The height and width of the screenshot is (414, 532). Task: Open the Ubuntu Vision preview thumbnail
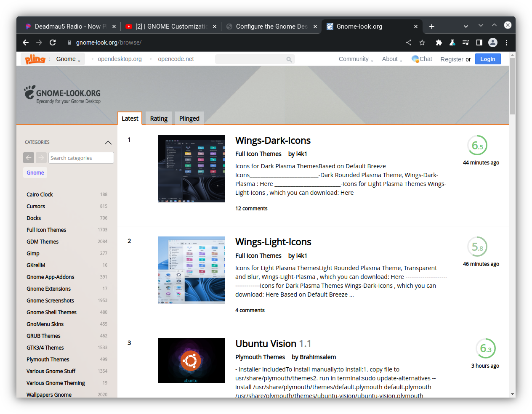click(192, 361)
